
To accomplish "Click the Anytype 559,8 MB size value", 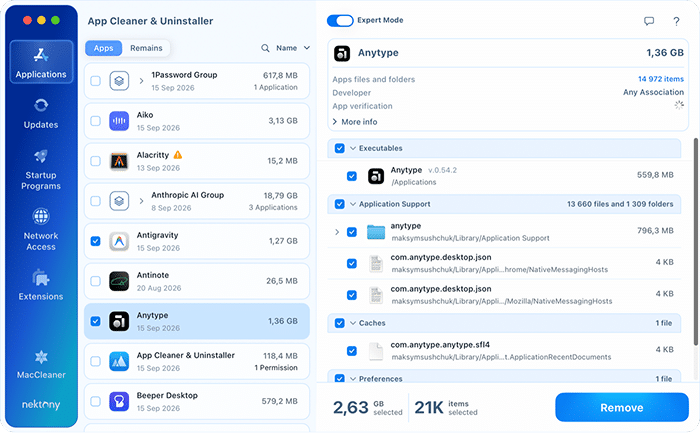I will click(655, 175).
